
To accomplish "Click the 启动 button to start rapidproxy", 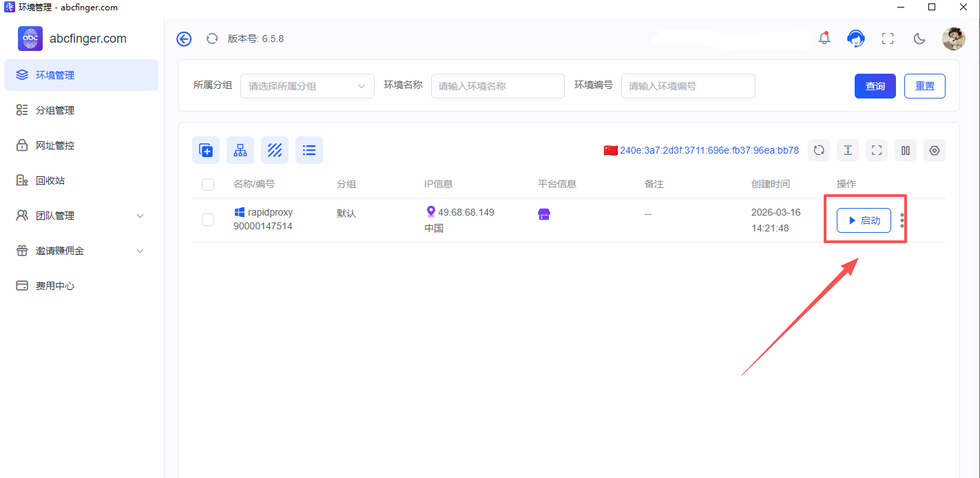I will pos(864,220).
